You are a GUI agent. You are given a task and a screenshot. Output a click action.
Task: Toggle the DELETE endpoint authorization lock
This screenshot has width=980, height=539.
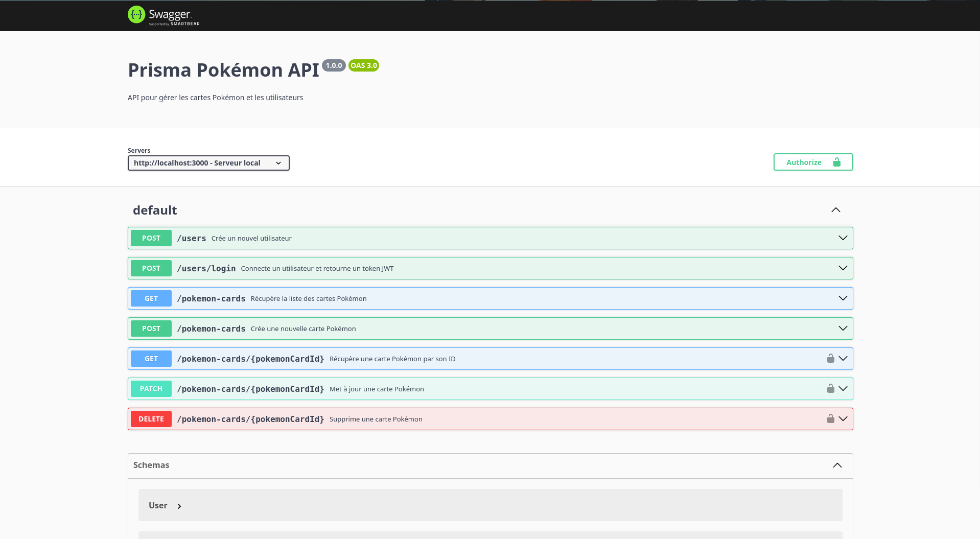[x=830, y=418]
